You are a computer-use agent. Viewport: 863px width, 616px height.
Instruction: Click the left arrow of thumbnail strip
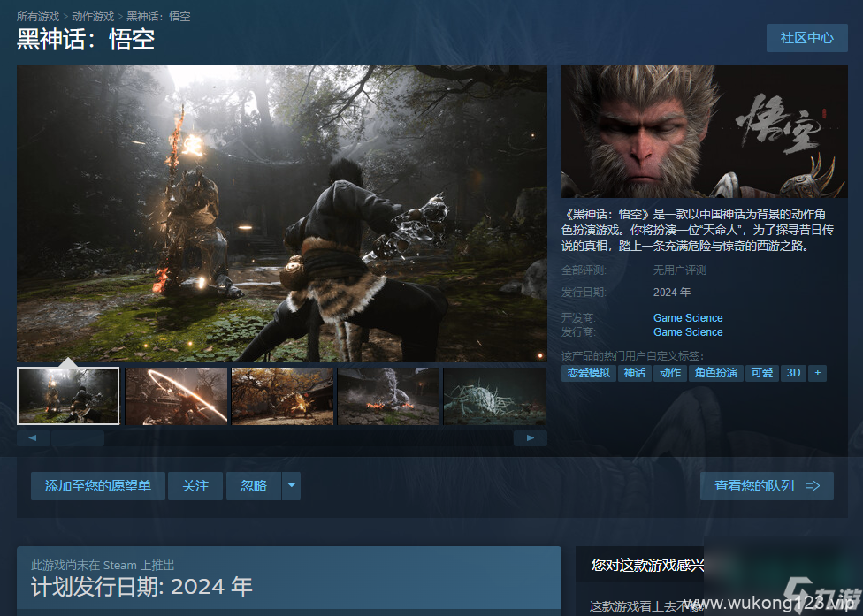coord(33,437)
